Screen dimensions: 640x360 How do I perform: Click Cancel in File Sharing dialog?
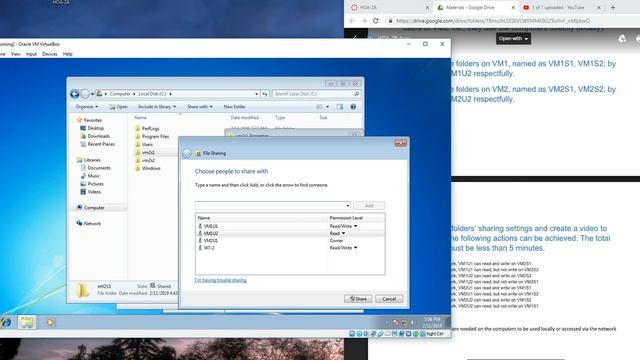click(x=389, y=299)
